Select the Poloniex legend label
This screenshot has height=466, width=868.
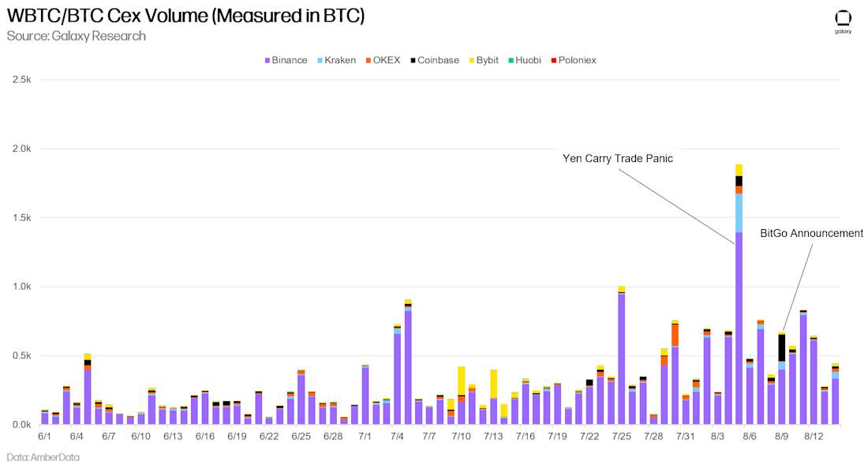coord(577,60)
